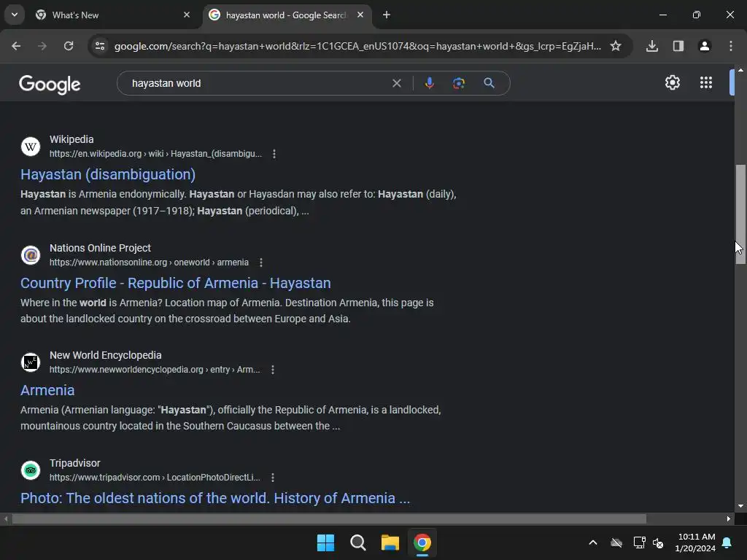Open more options for Wikipedia result
Viewport: 747px width, 560px height.
pyautogui.click(x=274, y=154)
